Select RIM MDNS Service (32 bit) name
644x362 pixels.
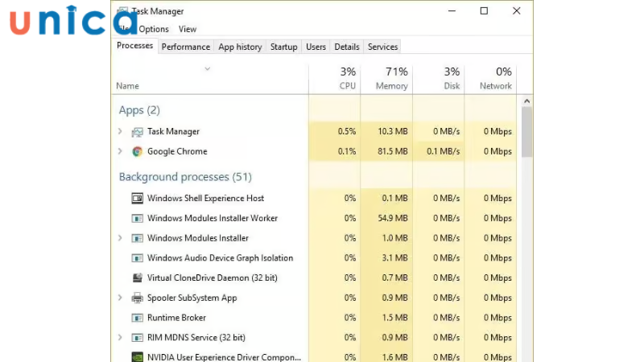tap(196, 337)
